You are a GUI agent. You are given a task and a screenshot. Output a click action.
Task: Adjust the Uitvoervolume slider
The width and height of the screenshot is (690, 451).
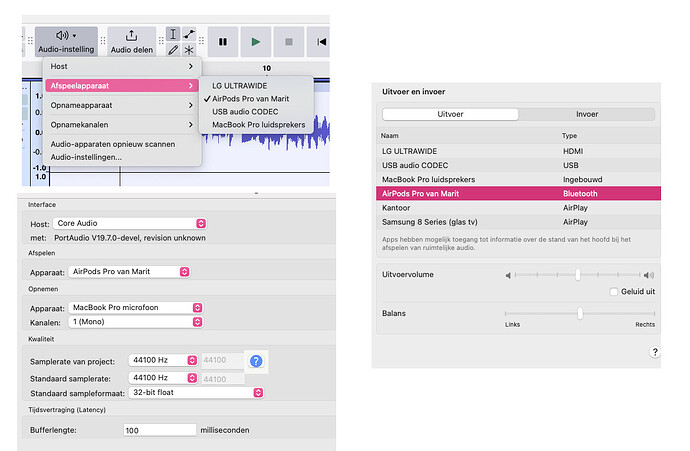[578, 275]
